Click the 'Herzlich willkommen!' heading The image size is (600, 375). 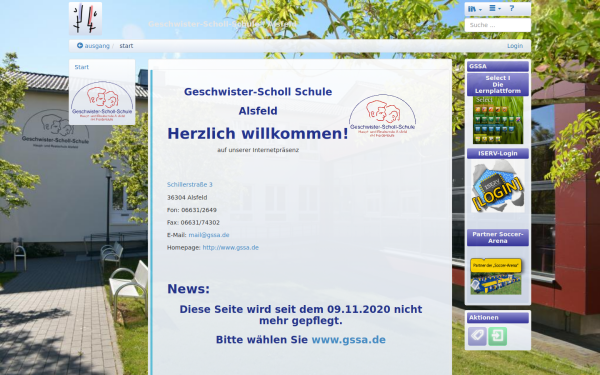pos(258,134)
